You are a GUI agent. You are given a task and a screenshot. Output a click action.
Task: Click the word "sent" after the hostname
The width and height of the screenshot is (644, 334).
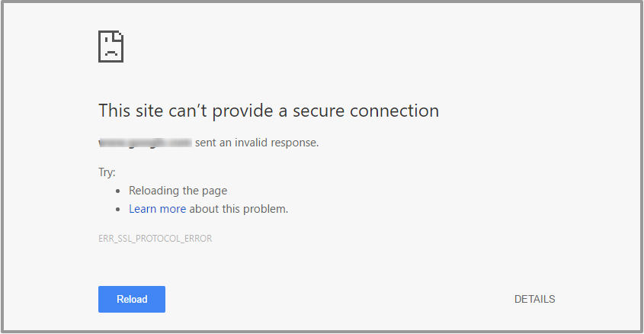206,143
